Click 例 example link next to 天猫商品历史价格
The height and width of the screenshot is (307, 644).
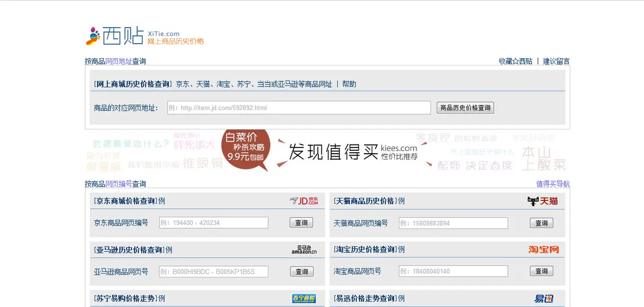point(401,201)
